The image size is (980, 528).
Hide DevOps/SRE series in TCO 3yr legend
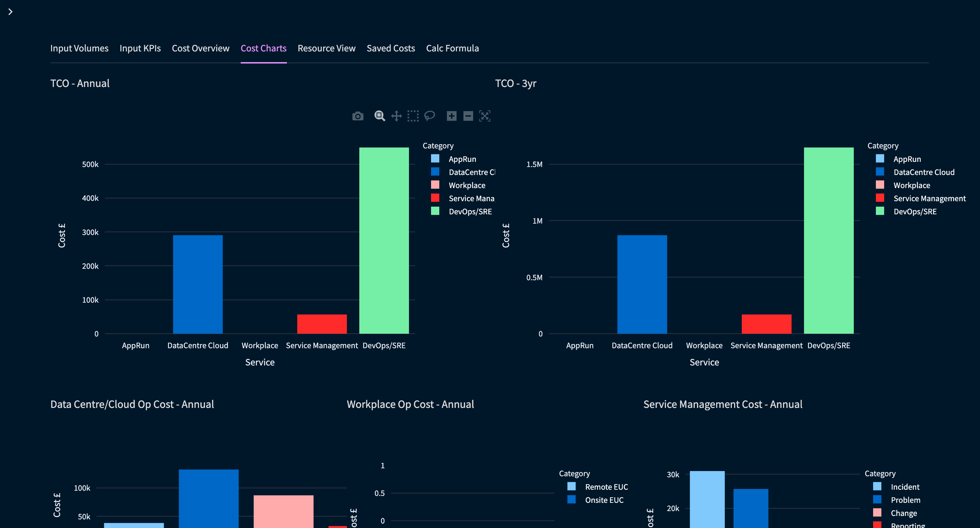coord(914,212)
